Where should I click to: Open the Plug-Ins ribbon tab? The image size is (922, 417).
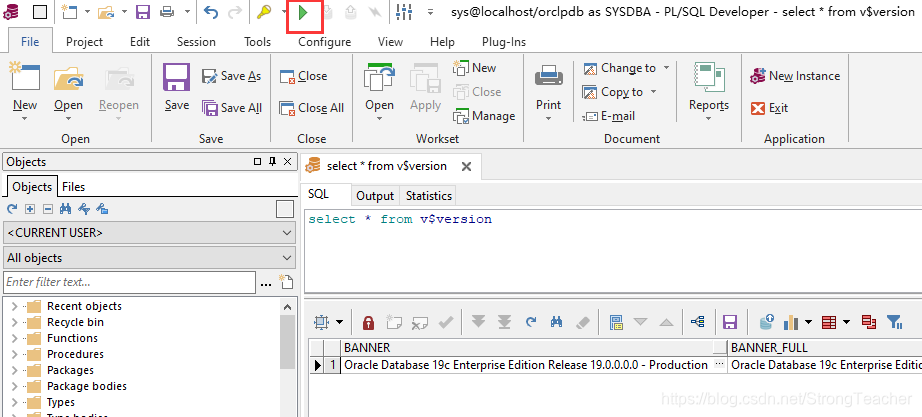504,42
